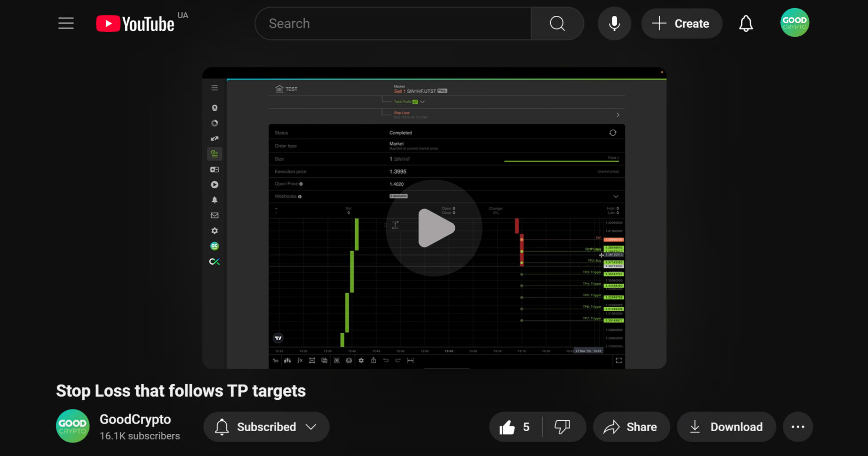Image resolution: width=868 pixels, height=456 pixels.
Task: Open chart settings with the gear icon
Action: [361, 361]
